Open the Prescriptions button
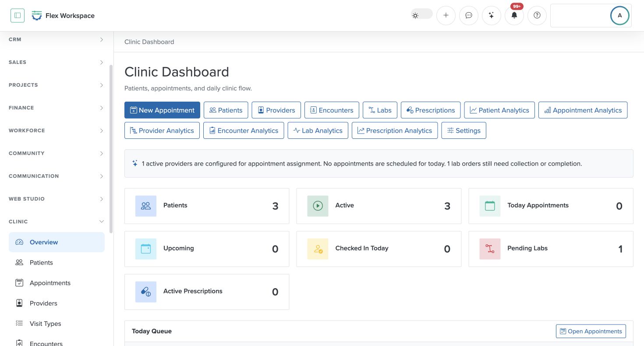 pyautogui.click(x=431, y=110)
